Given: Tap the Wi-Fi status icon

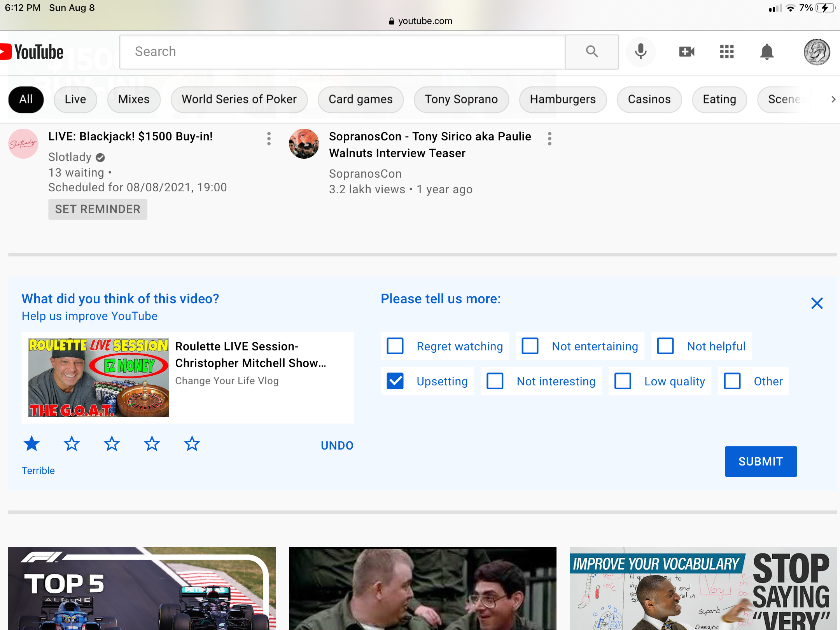Looking at the screenshot, I should pyautogui.click(x=791, y=8).
